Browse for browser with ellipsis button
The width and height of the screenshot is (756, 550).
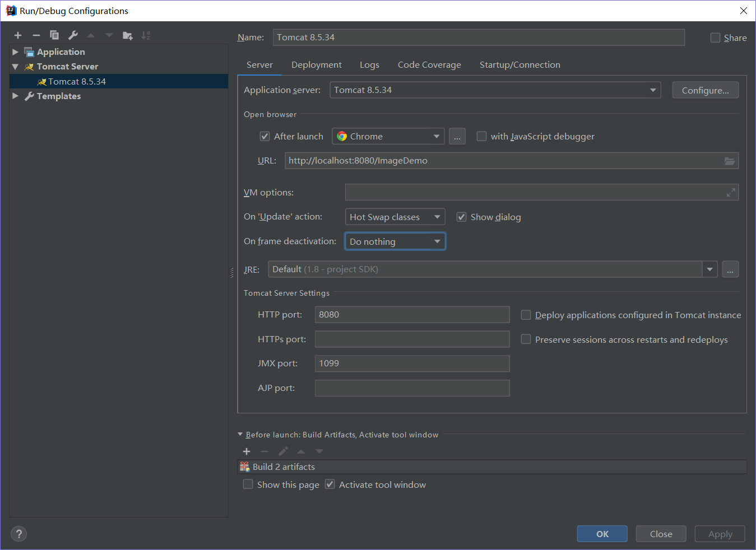[x=457, y=136]
